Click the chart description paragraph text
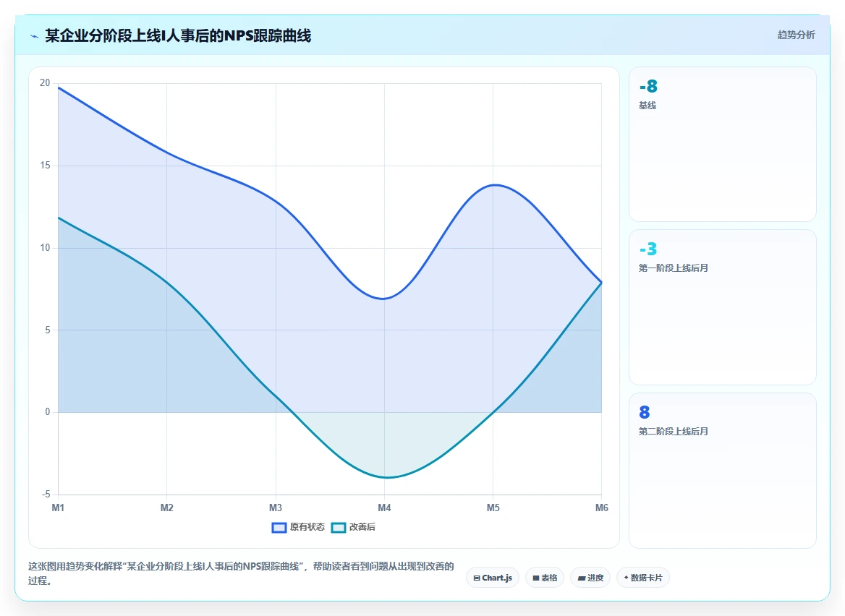The width and height of the screenshot is (845, 616). pos(241,573)
